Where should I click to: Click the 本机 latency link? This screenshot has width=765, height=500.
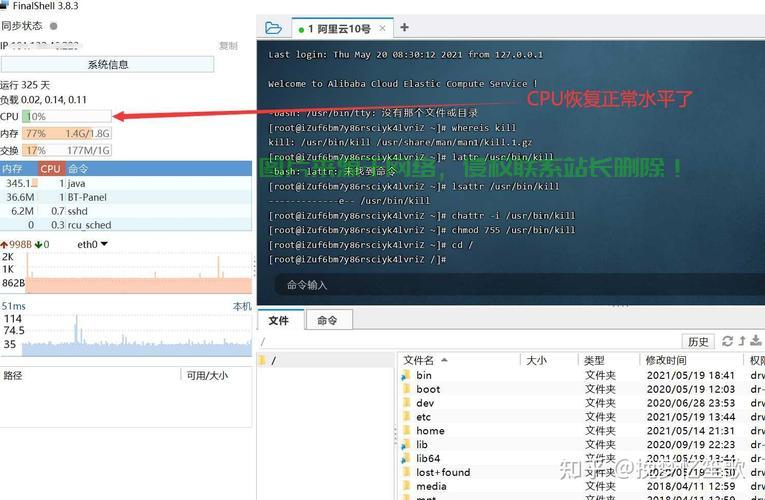[x=242, y=306]
